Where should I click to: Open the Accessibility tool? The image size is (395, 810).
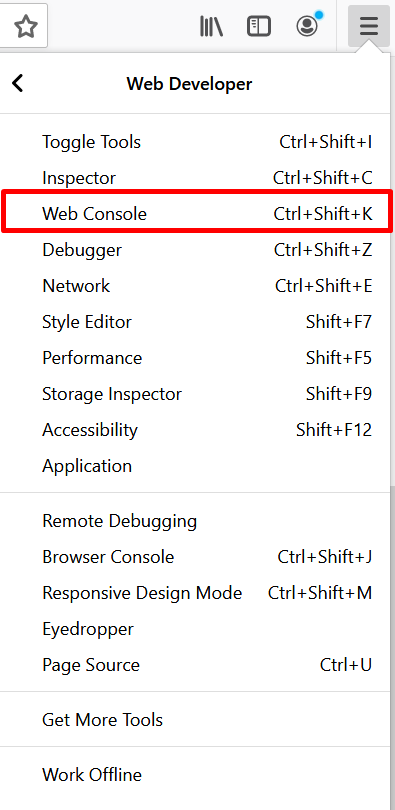click(195, 430)
